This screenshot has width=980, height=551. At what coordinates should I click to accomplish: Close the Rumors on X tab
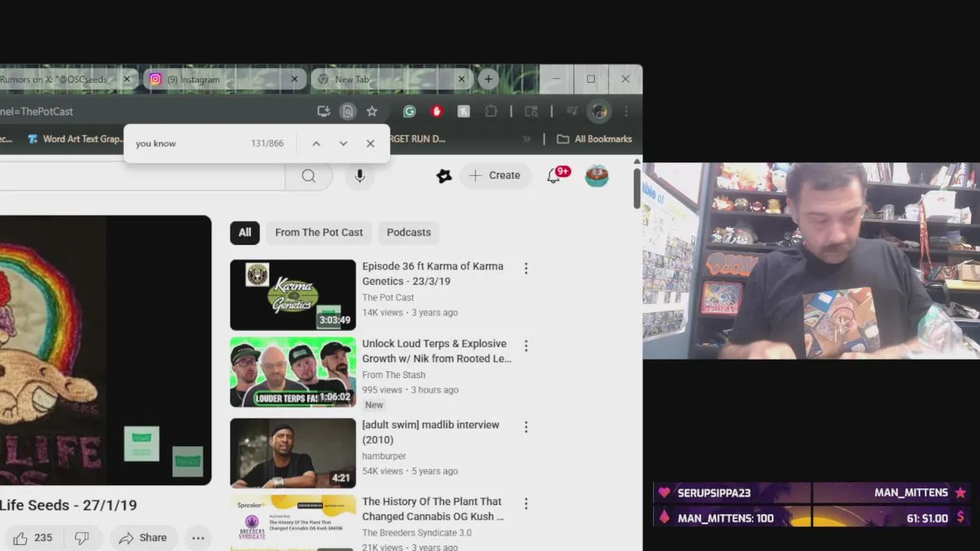pyautogui.click(x=126, y=80)
